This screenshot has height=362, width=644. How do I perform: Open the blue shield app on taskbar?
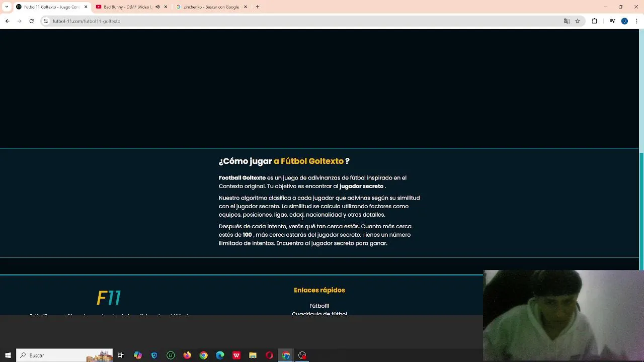pyautogui.click(x=154, y=355)
